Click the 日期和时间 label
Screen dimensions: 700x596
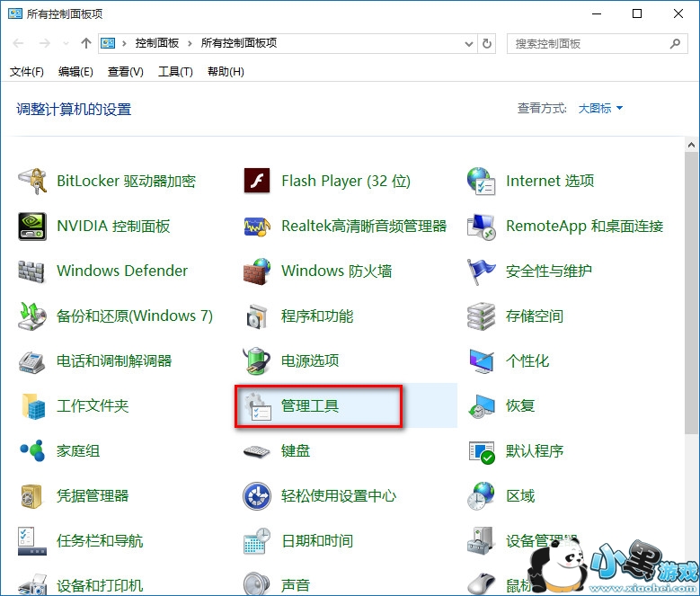point(317,541)
